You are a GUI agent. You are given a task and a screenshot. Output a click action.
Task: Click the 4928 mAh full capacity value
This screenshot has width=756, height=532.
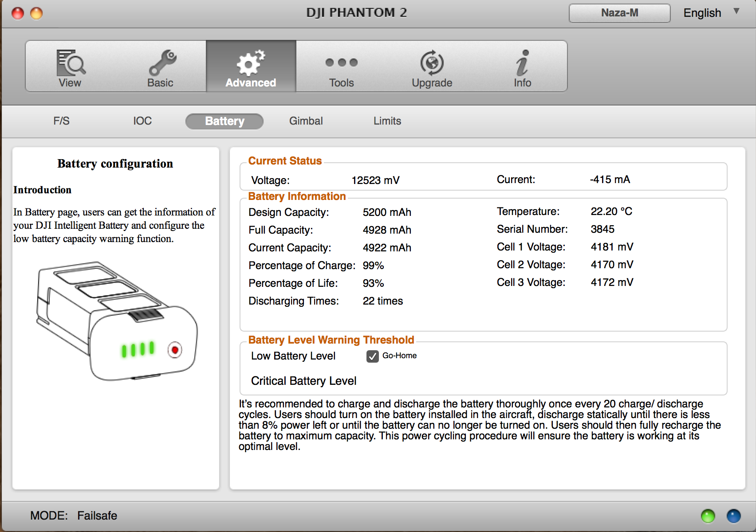[387, 230]
